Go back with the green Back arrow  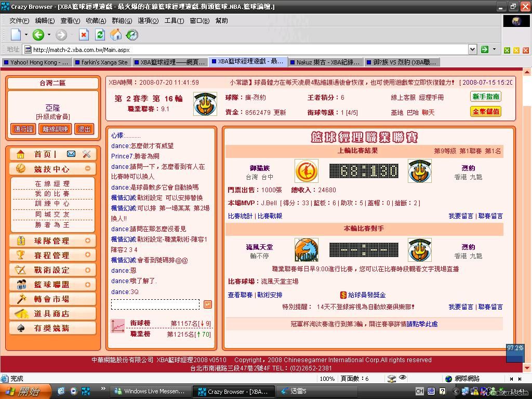(38, 35)
